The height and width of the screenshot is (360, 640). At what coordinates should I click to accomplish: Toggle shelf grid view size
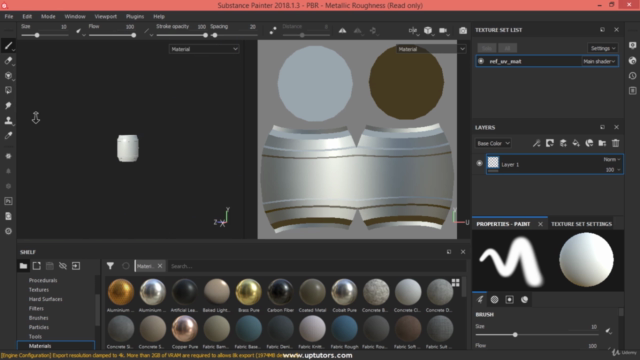pyautogui.click(x=456, y=282)
